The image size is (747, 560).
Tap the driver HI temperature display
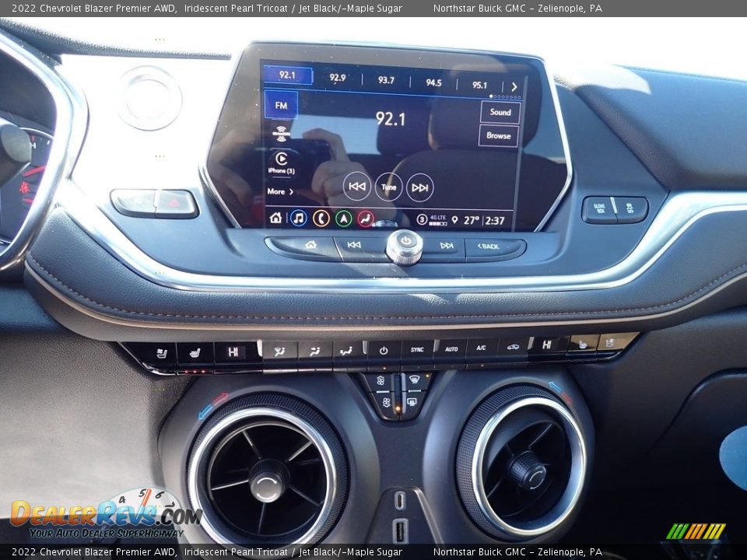[x=233, y=352]
